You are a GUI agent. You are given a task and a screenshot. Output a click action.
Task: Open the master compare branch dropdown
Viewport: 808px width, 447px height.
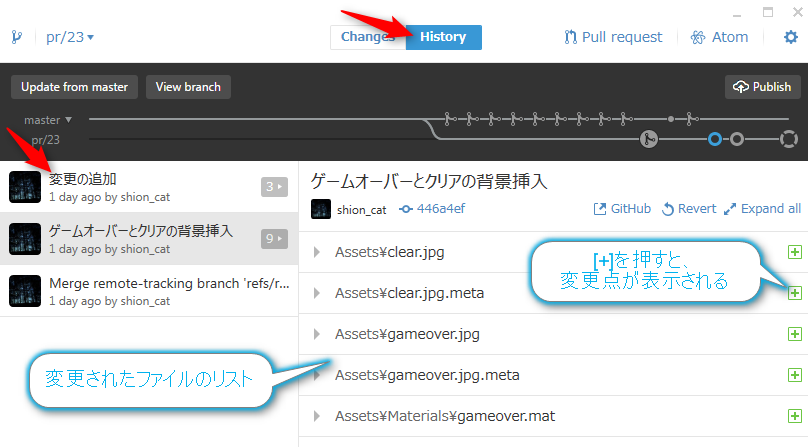47,120
